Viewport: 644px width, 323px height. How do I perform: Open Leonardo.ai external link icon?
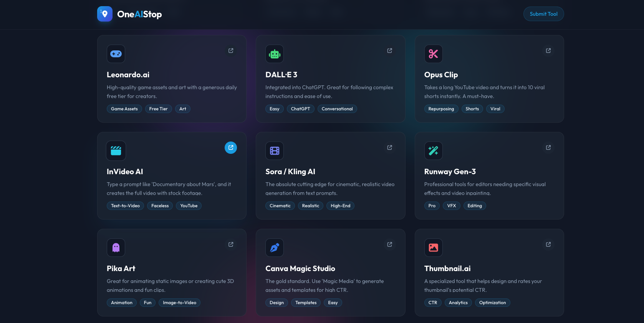[x=231, y=51]
